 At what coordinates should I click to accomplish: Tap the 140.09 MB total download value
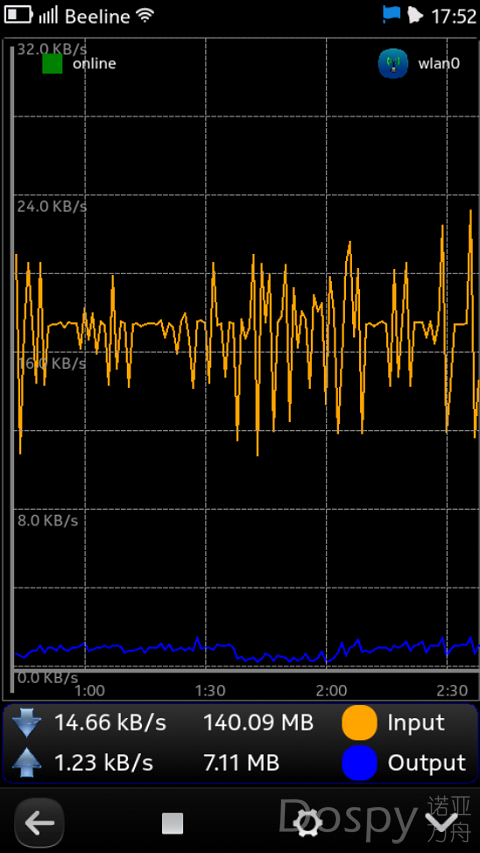(259, 722)
